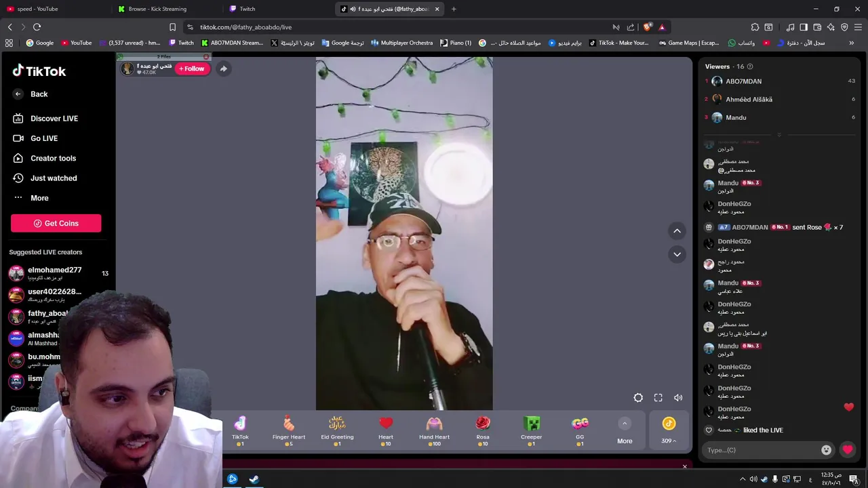Open Steam from taskbar
This screenshot has width=868, height=488.
point(254,479)
